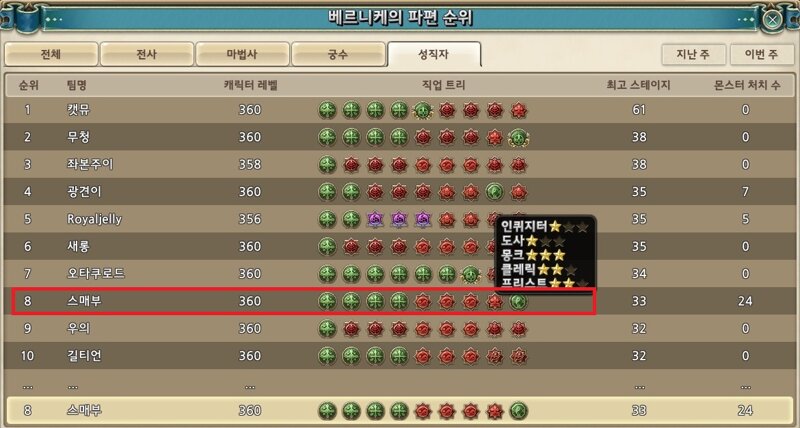The height and width of the screenshot is (428, 800).
Task: Show this week's ranking with 이번 주
Action: pos(762,54)
